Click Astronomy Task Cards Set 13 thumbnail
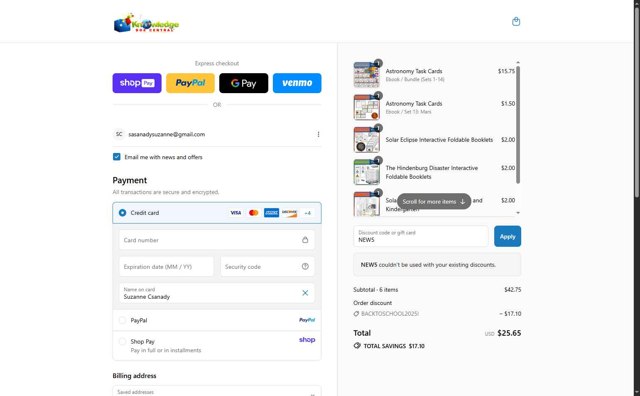640x396 pixels. coord(366,107)
